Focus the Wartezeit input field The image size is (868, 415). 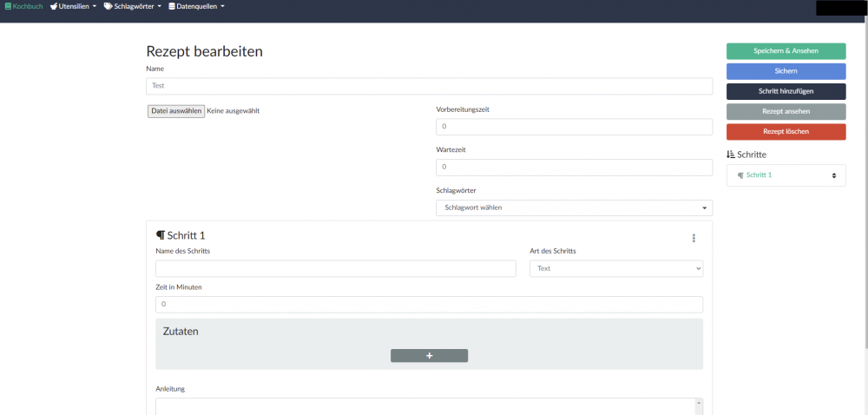point(574,167)
